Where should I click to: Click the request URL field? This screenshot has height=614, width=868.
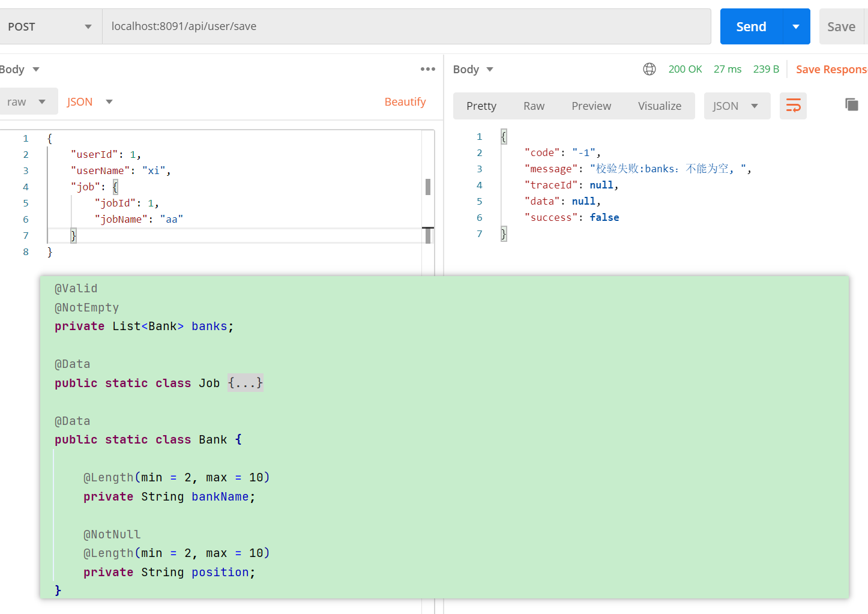click(406, 26)
